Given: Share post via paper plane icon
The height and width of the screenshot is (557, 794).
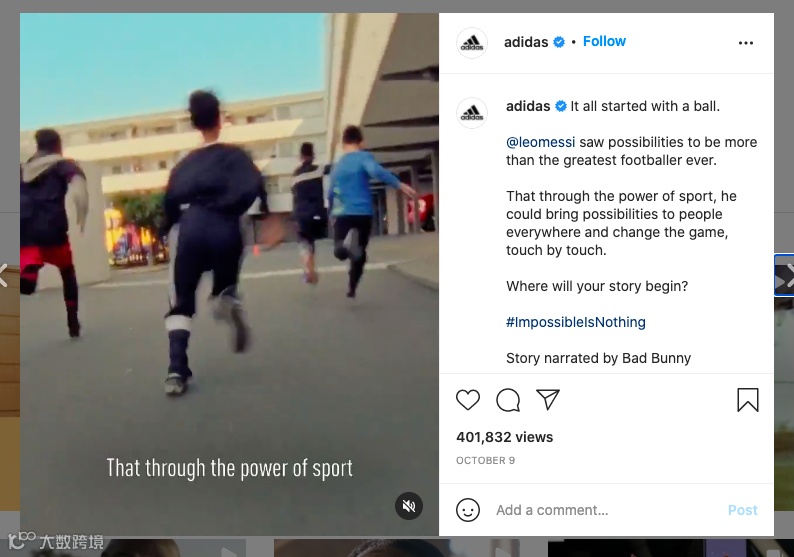Looking at the screenshot, I should point(548,400).
